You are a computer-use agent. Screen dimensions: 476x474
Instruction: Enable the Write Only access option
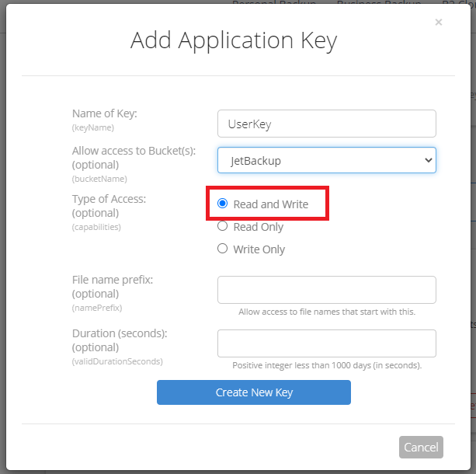point(223,249)
